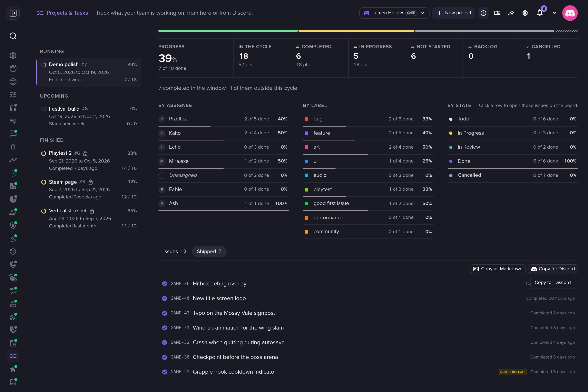Open the headset icon in the sidebar
The width and height of the screenshot is (588, 392).
13,108
